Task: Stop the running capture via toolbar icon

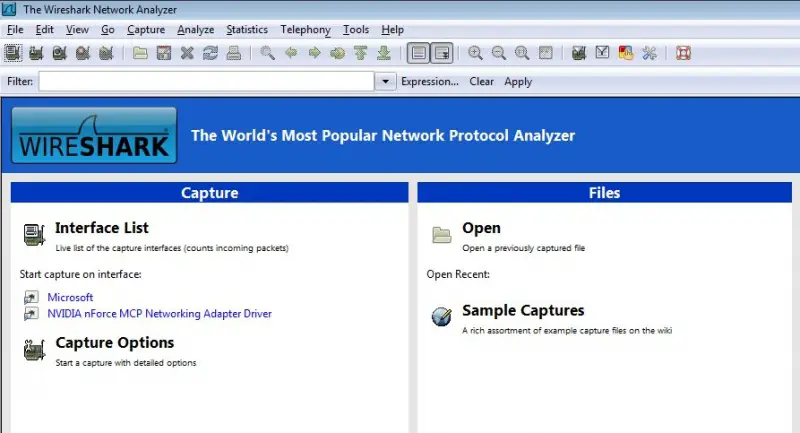Action: [83, 53]
